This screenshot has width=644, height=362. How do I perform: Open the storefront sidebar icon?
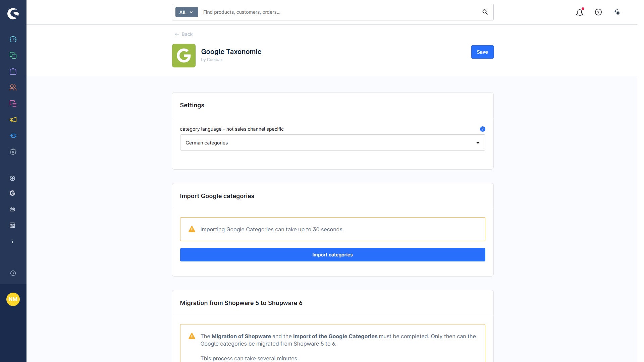12,225
